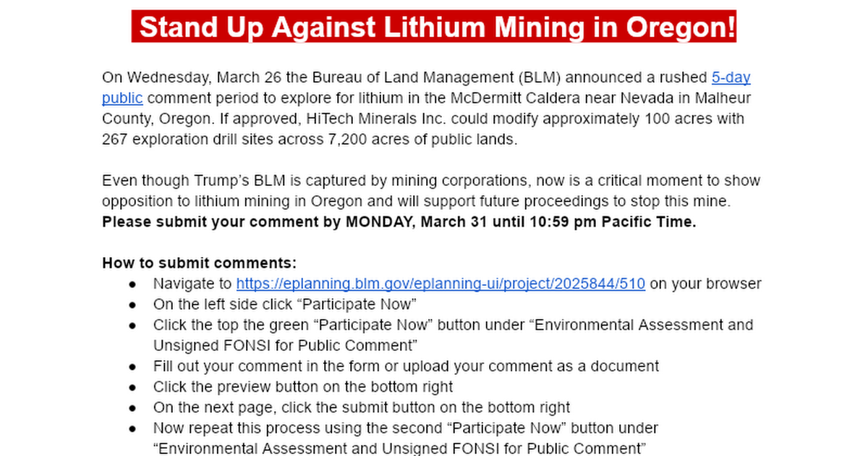
Task: Click the "Now repeat this process" bullet text
Action: coord(405,428)
